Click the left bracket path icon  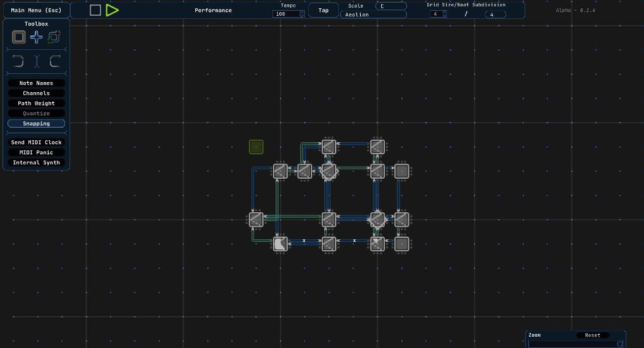[18, 61]
